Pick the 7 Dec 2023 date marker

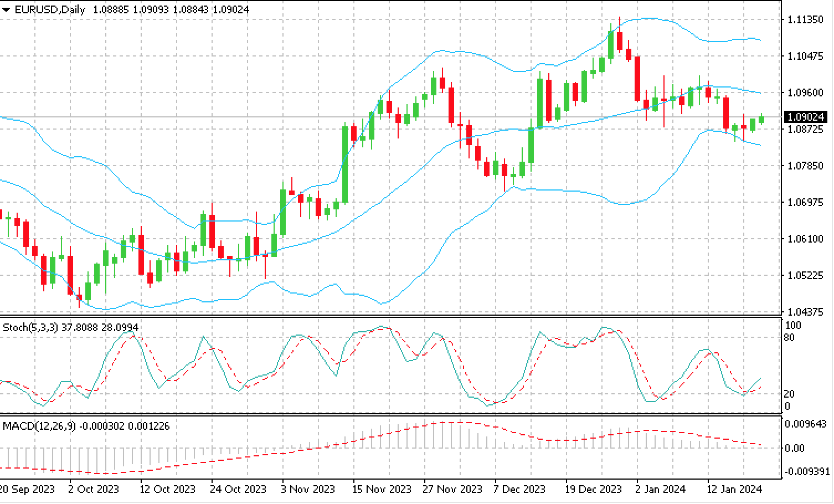pyautogui.click(x=518, y=489)
